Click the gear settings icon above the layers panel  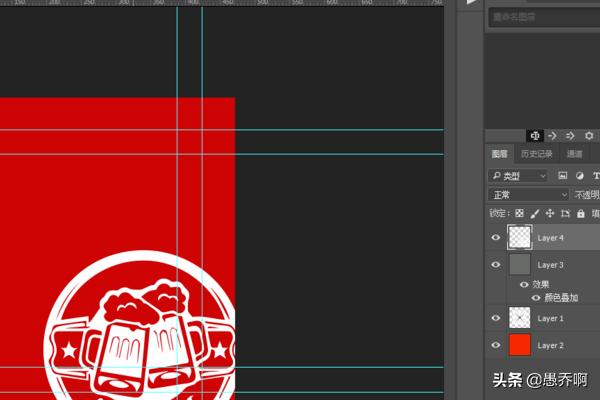(588, 136)
